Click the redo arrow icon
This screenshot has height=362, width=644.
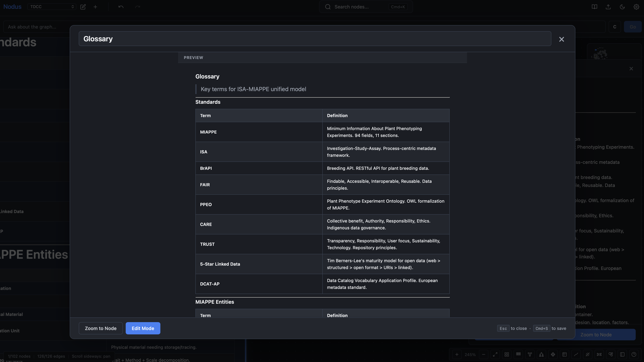tap(137, 7)
